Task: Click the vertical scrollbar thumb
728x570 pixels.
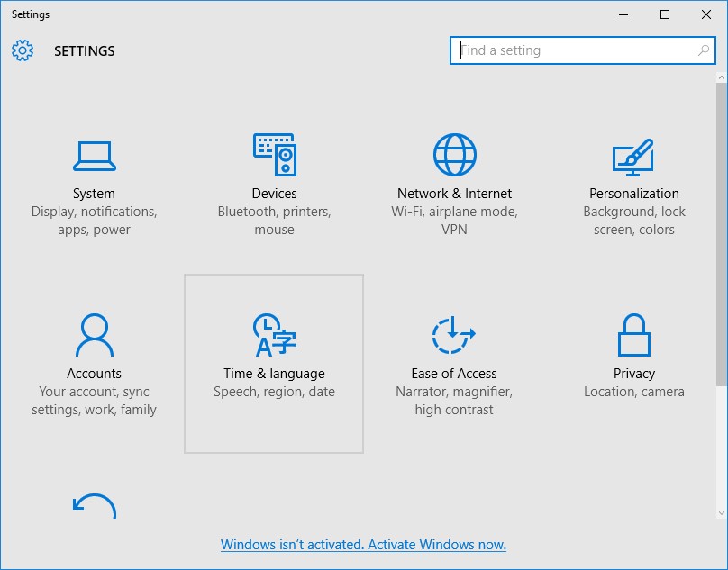Action: coord(722,234)
